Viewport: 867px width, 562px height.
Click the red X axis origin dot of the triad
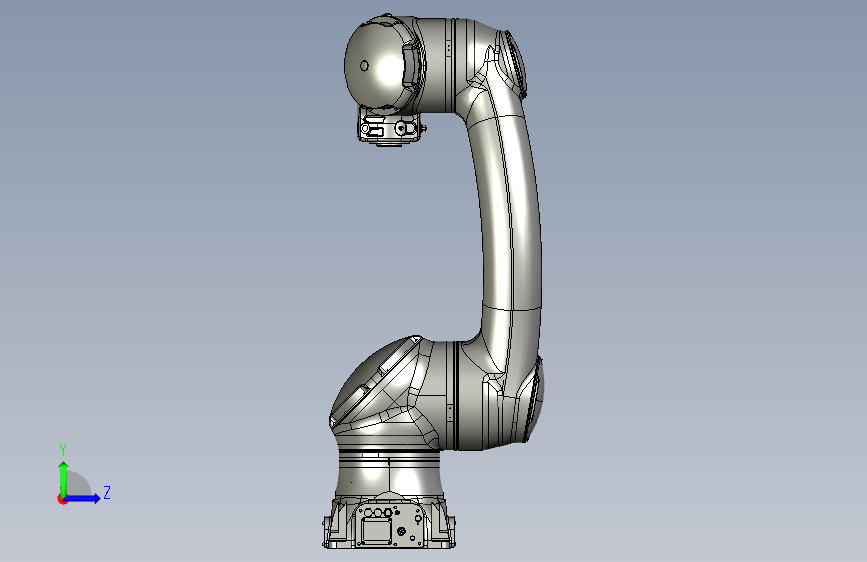[62, 499]
